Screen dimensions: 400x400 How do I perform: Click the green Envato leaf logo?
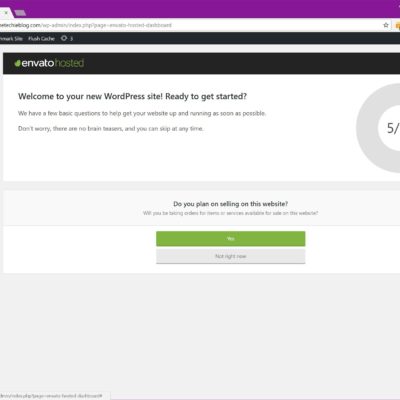(x=18, y=63)
